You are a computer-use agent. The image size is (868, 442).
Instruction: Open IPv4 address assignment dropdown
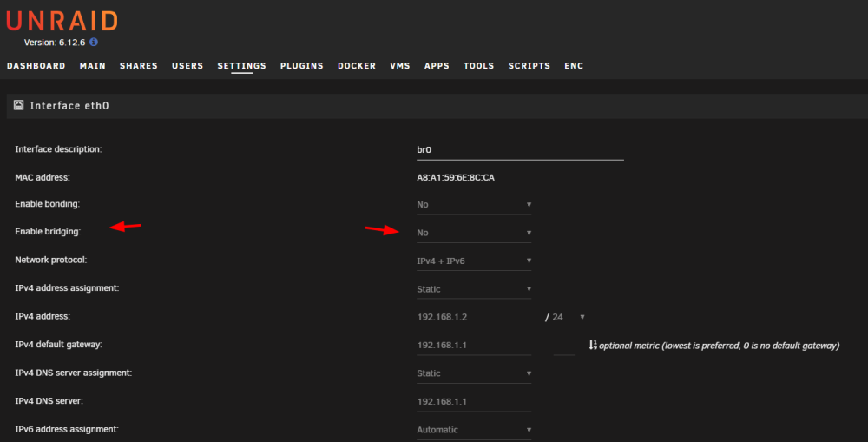(474, 289)
